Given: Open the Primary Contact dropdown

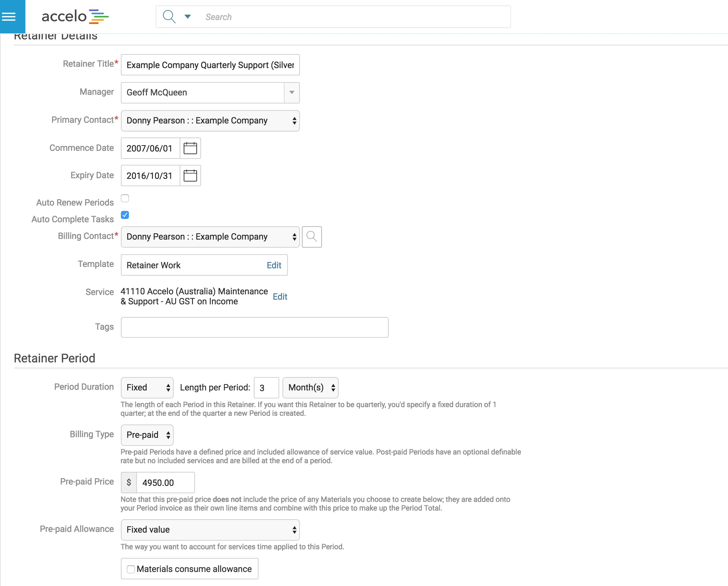Looking at the screenshot, I should 210,120.
